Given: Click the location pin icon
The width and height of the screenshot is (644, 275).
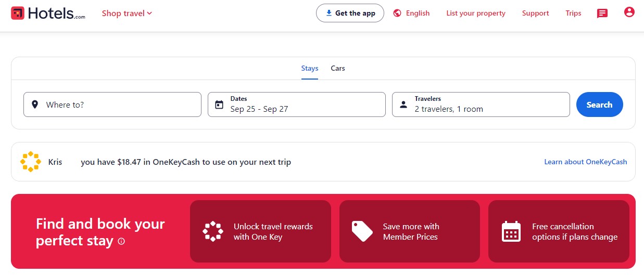Looking at the screenshot, I should (x=35, y=104).
